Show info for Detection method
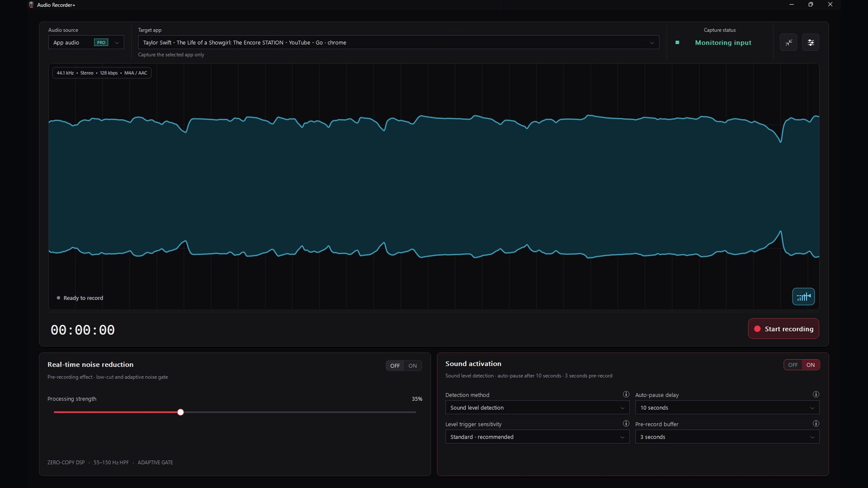The height and width of the screenshot is (488, 868). (x=626, y=394)
